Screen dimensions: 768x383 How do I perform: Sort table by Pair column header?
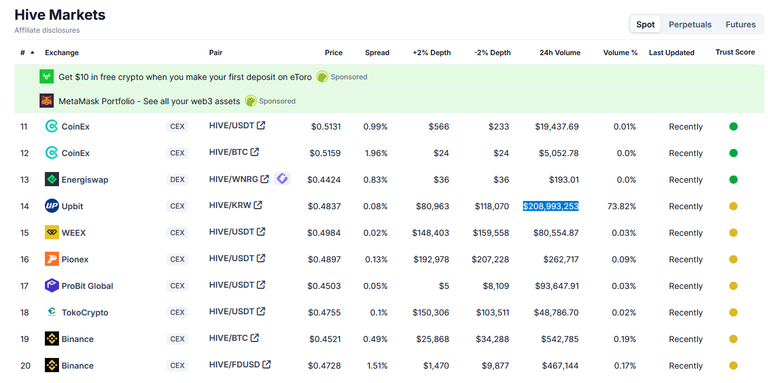[x=216, y=53]
